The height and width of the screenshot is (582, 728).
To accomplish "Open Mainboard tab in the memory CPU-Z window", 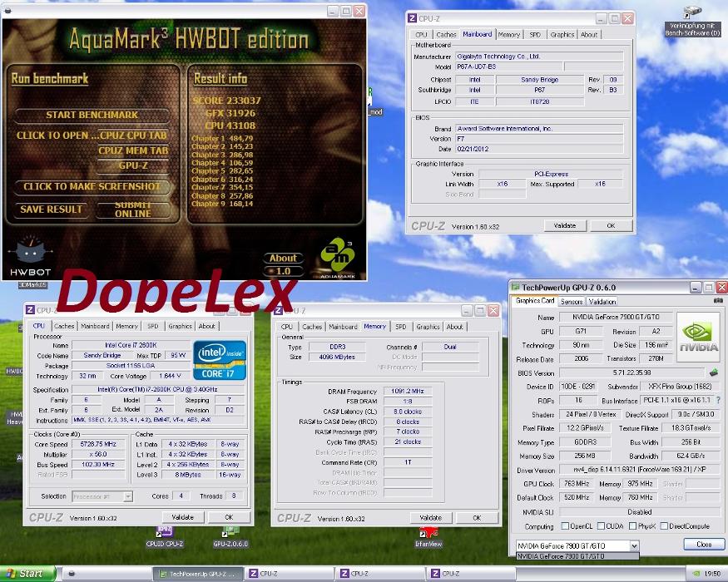I will [x=343, y=327].
